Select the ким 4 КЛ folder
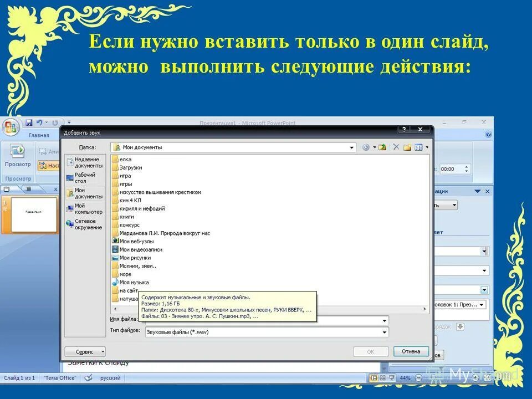 tap(126, 200)
